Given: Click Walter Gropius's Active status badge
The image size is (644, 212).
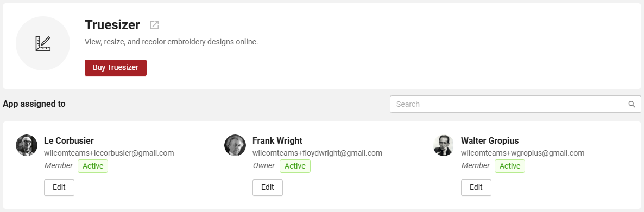Looking at the screenshot, I should tap(510, 166).
